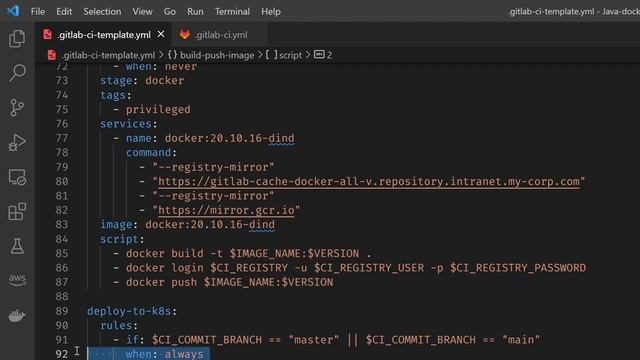
Task: Open the View menu
Action: tap(142, 11)
